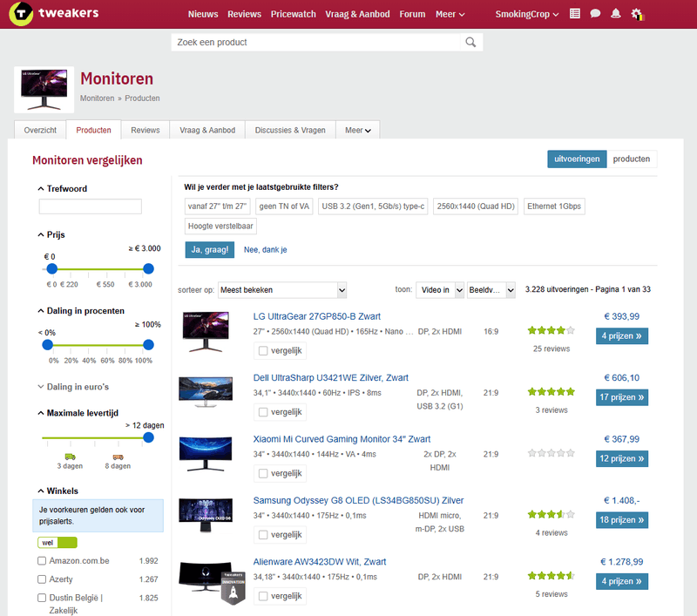This screenshot has height=616, width=697.
Task: Click the 'Ja, graag!' button
Action: 210,250
